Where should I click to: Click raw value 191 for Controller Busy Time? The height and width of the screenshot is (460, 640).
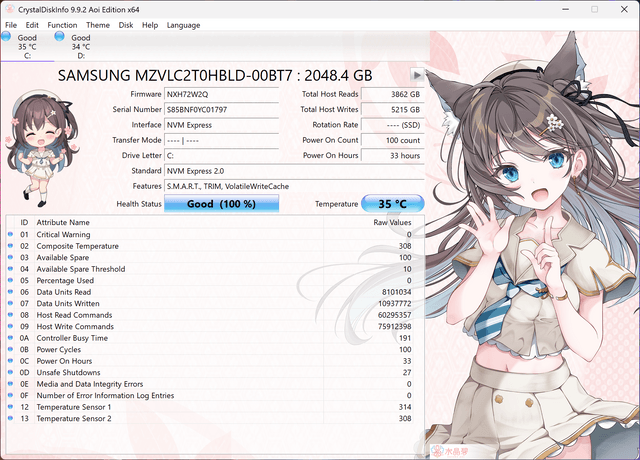coord(405,338)
